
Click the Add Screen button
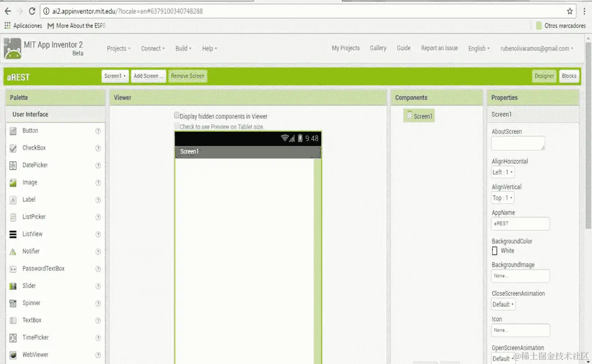pyautogui.click(x=148, y=76)
